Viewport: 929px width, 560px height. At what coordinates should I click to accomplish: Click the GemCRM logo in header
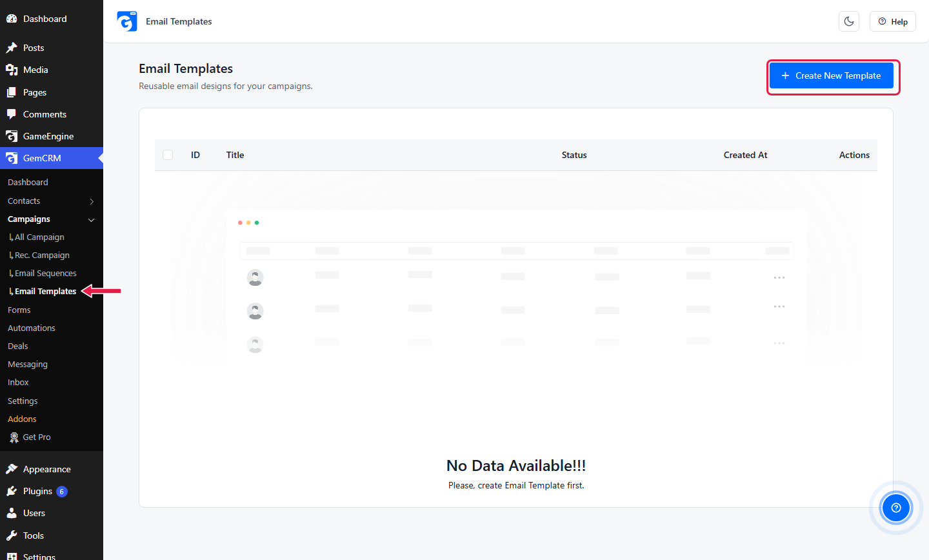tap(127, 21)
